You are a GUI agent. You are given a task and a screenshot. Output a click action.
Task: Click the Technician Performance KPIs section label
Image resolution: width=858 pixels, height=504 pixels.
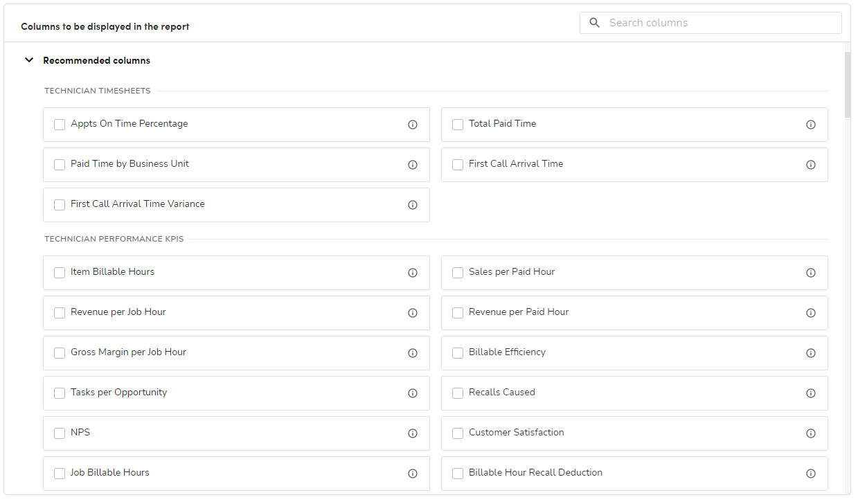click(114, 239)
